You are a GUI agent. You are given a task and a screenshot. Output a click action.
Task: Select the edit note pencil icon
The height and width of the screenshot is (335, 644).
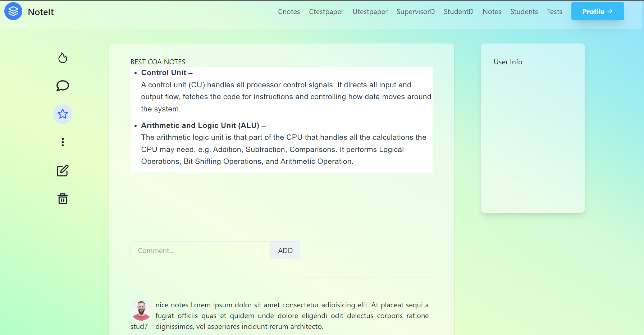[x=63, y=170]
